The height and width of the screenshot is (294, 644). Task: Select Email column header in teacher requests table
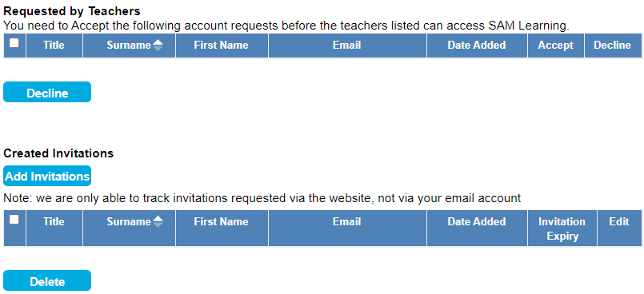coord(347,46)
